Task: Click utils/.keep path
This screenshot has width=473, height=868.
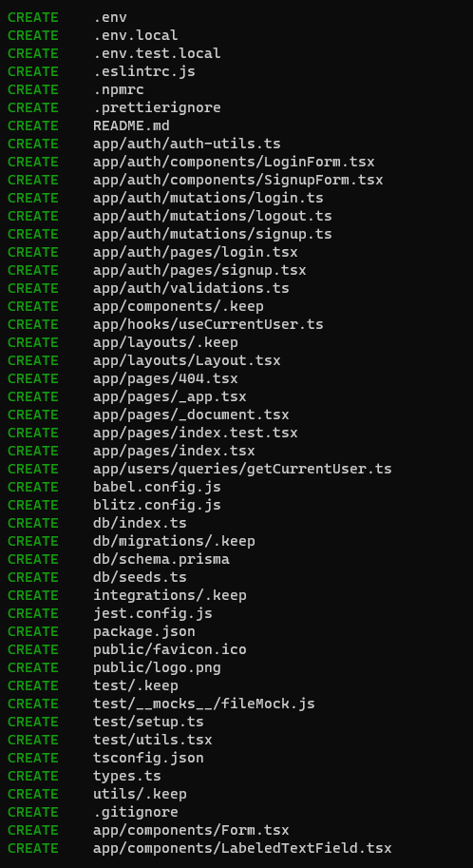Action: 140,794
